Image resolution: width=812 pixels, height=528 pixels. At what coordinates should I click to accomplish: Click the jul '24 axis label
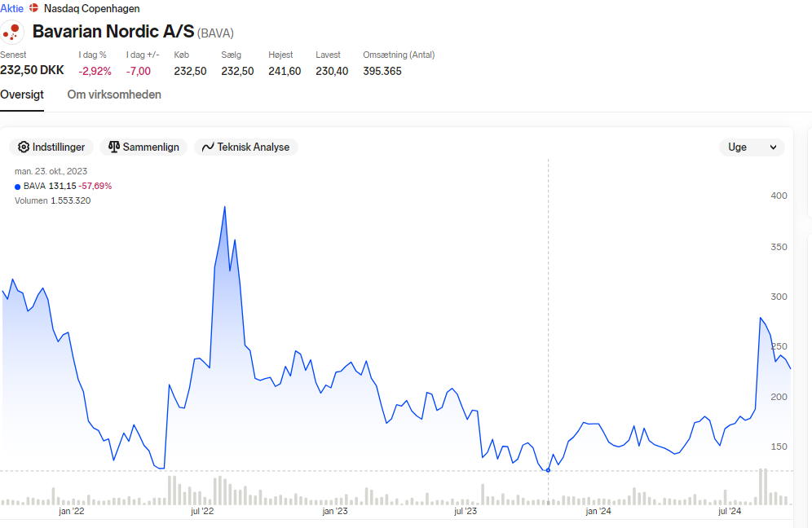coord(730,512)
